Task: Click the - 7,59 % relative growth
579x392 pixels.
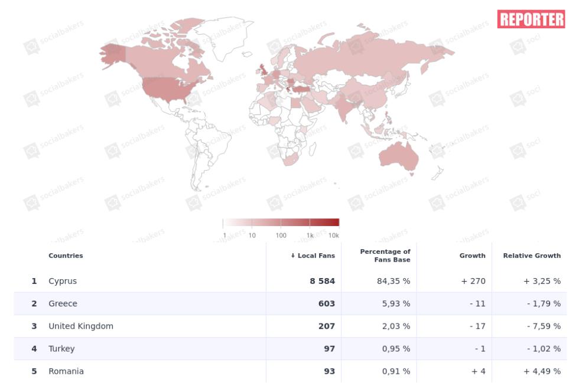Action: click(544, 326)
